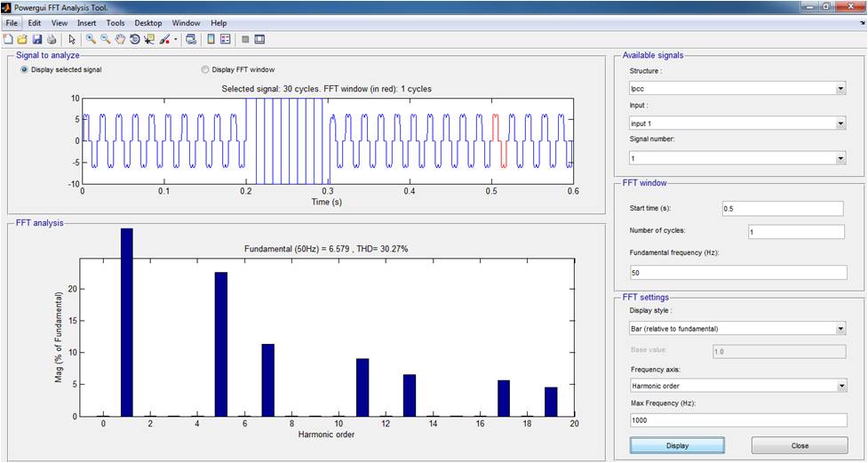The image size is (868, 463).
Task: Open the Tools menu
Action: 115,23
